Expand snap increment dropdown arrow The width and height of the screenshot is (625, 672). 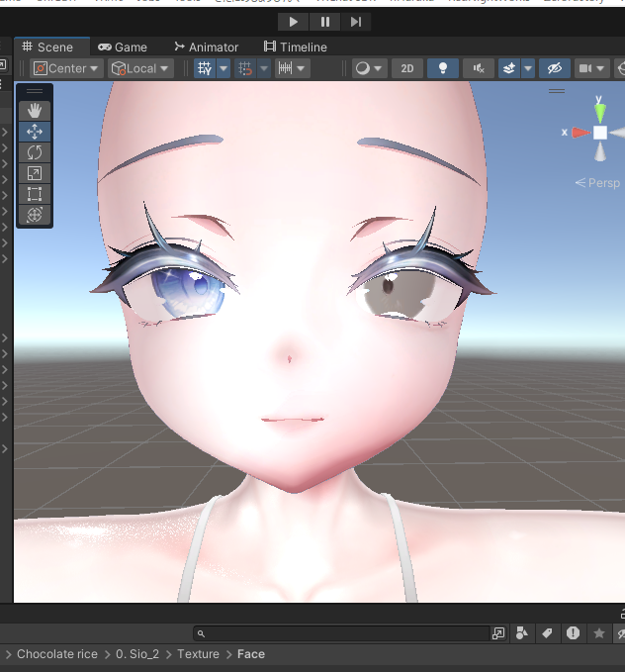[x=302, y=68]
